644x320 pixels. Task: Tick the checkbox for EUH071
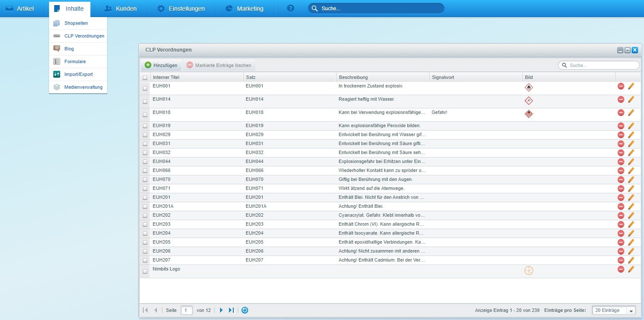coord(145,189)
